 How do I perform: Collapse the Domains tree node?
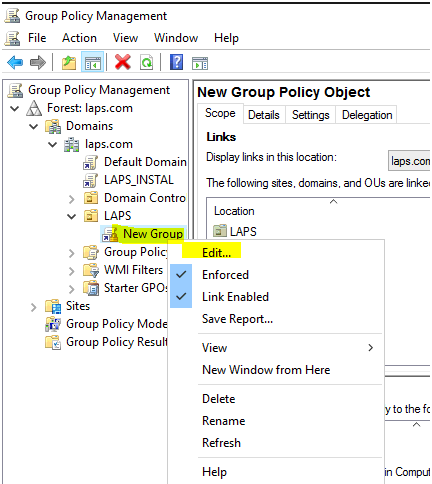click(34, 126)
